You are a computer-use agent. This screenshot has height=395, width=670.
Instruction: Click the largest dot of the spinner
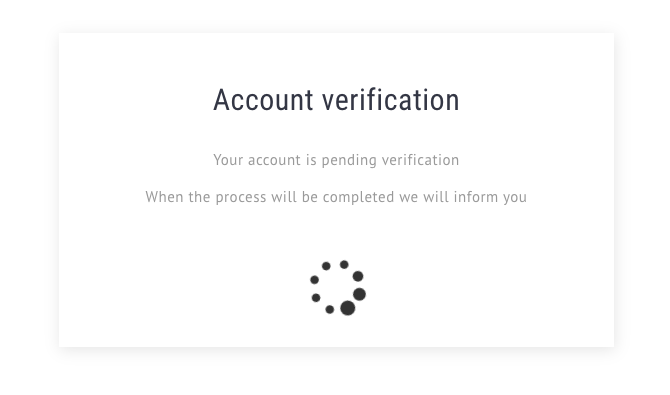coord(347,308)
